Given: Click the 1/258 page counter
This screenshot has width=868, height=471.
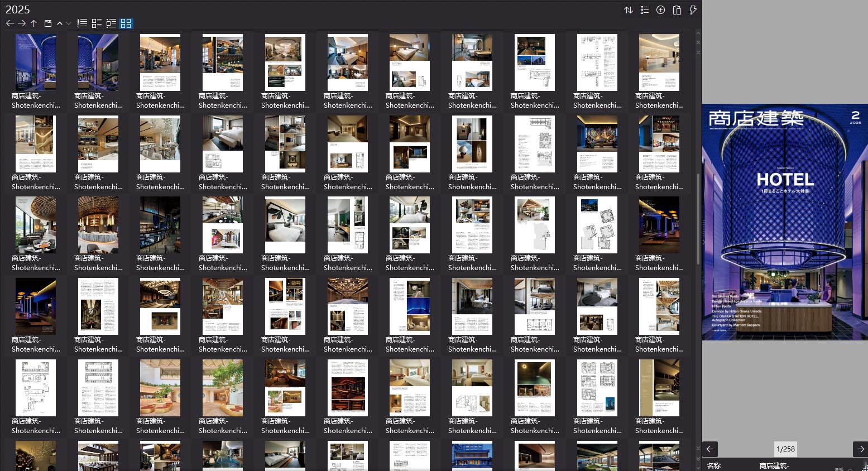Looking at the screenshot, I should coord(785,449).
